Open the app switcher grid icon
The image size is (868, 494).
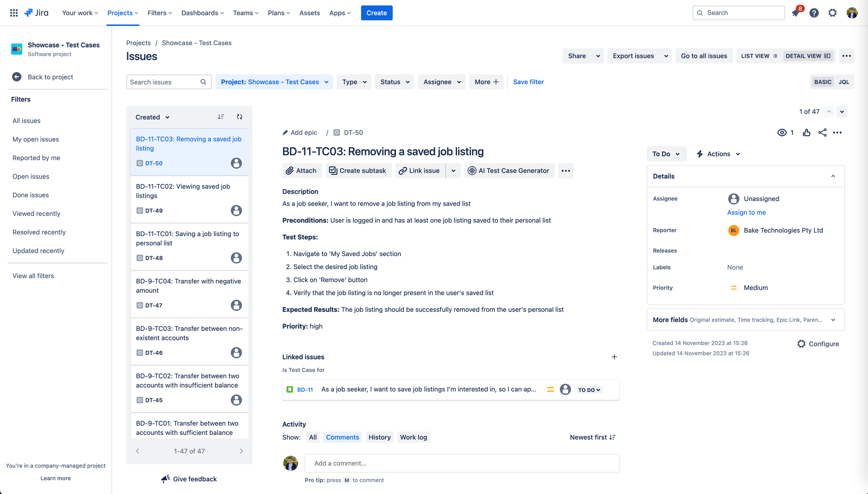tap(14, 13)
